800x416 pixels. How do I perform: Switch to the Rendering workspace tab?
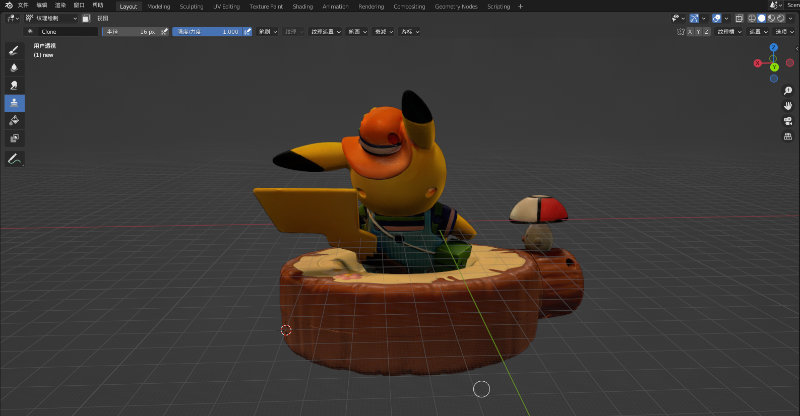click(x=371, y=7)
